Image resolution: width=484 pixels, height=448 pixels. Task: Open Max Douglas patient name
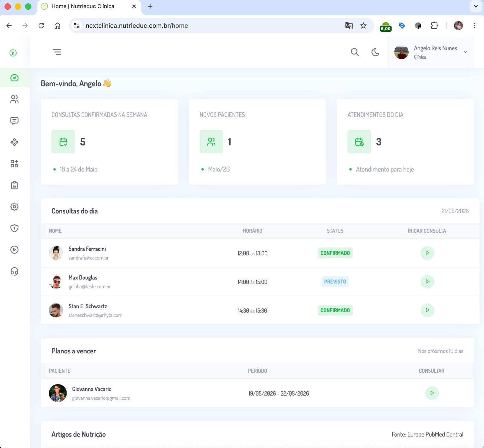83,278
